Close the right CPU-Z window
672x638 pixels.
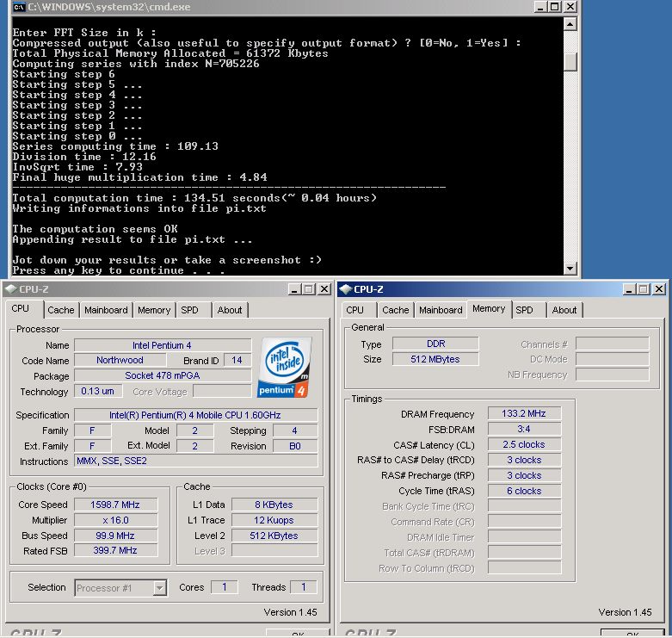click(x=659, y=289)
